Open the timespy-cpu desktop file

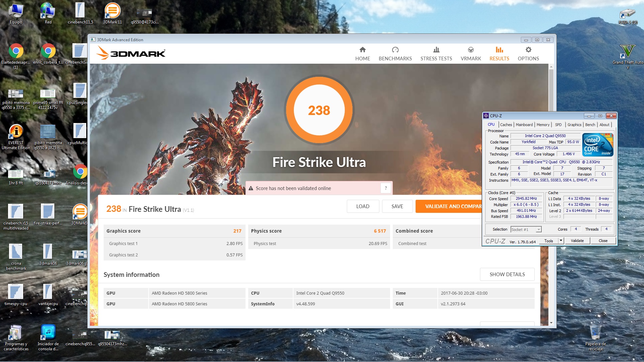click(16, 294)
